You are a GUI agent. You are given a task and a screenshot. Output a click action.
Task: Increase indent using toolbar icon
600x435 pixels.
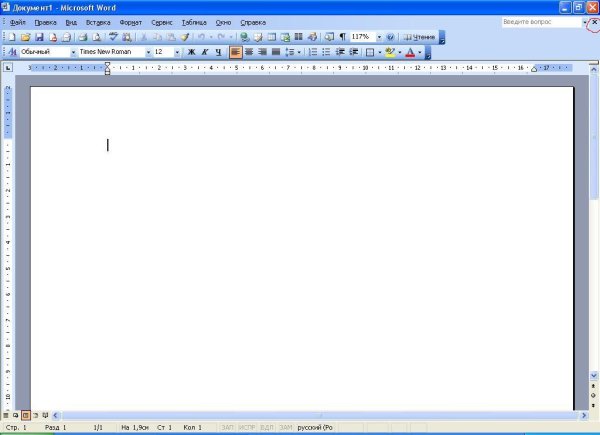(354, 52)
